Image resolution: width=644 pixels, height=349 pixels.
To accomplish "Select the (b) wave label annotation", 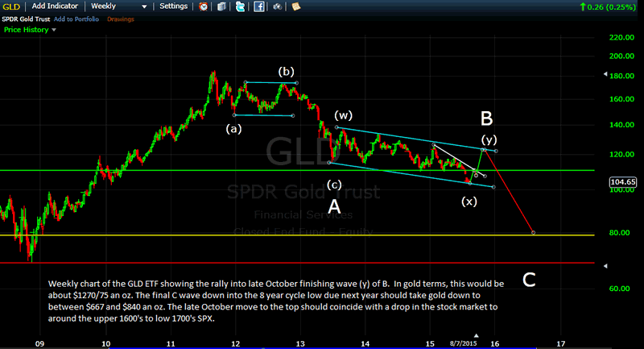I will click(x=287, y=72).
